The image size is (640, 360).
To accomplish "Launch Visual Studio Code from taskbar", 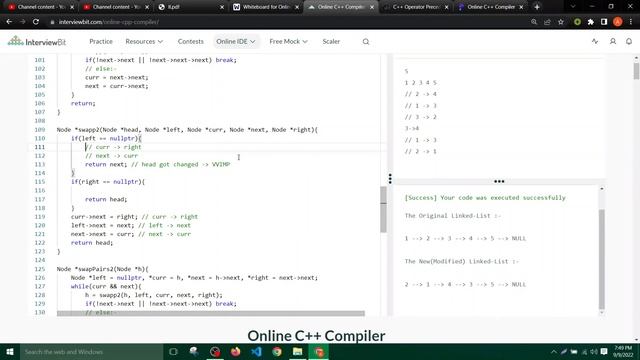I will pos(256,352).
